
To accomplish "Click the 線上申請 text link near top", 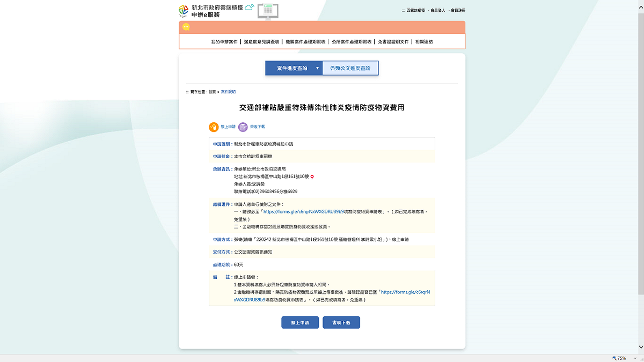I will point(228,127).
